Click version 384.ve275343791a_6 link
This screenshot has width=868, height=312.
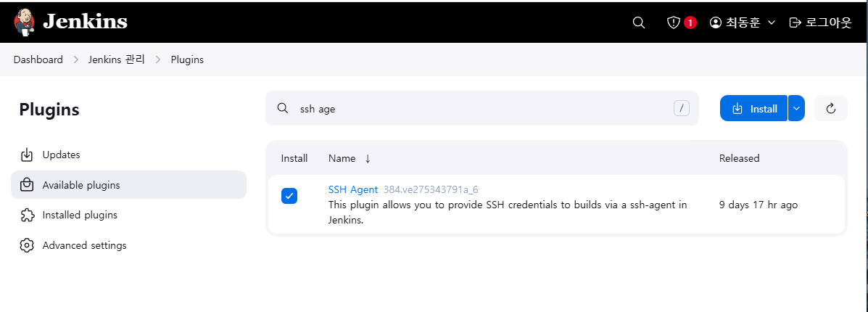(431, 189)
